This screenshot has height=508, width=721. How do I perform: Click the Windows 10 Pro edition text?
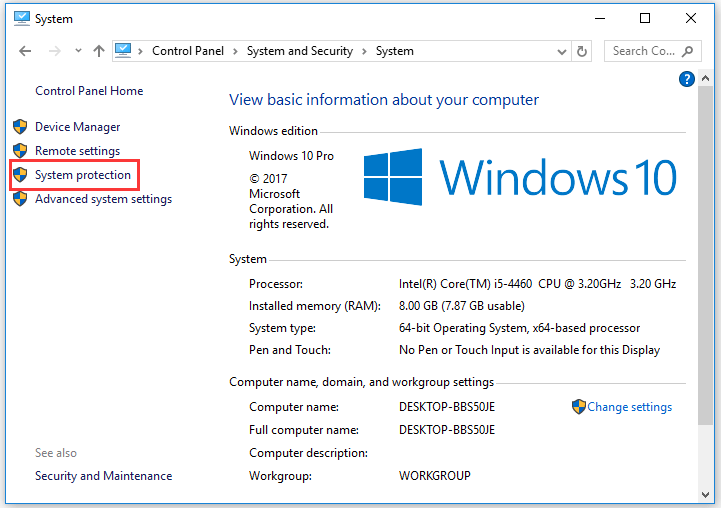[x=291, y=156]
